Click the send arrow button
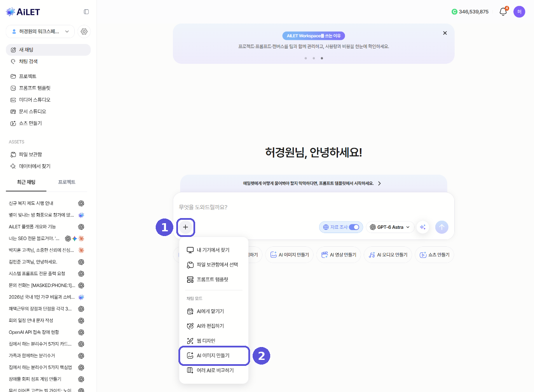The height and width of the screenshot is (392, 534). pyautogui.click(x=442, y=227)
